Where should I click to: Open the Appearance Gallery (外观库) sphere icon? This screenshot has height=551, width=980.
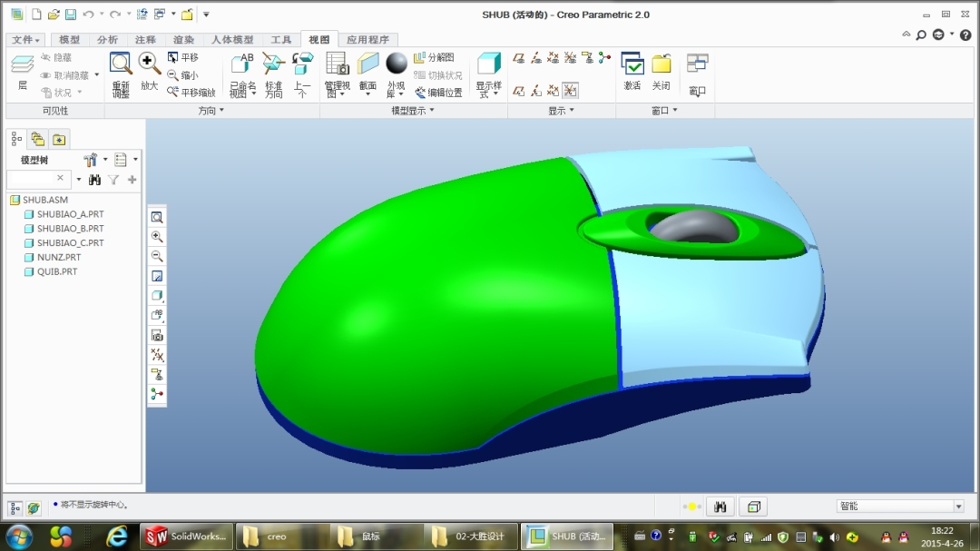(x=397, y=75)
